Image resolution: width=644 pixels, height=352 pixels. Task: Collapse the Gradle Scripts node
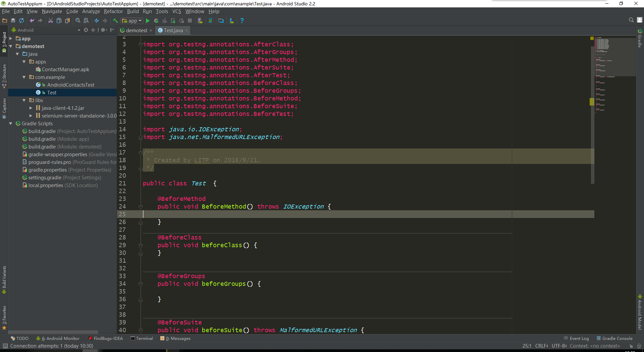(11, 124)
